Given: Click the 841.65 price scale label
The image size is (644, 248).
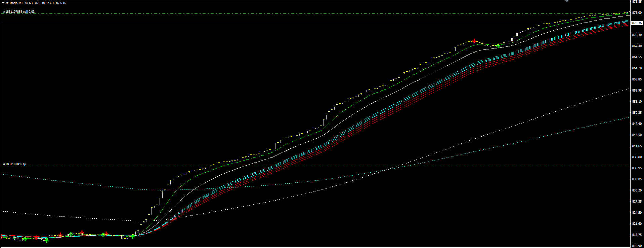Looking at the screenshot, I should (637, 146).
